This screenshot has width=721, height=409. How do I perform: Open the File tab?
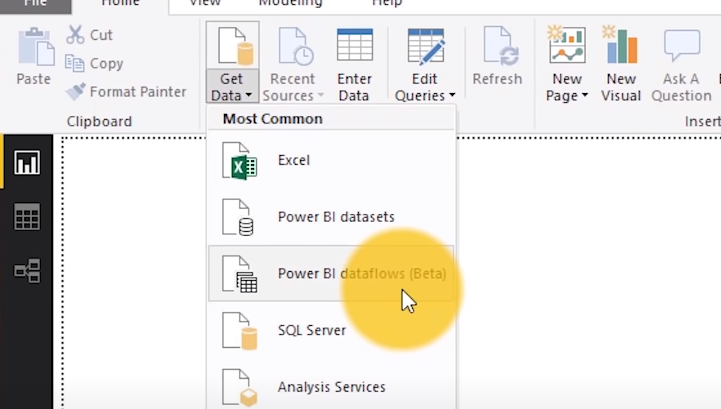(35, 5)
